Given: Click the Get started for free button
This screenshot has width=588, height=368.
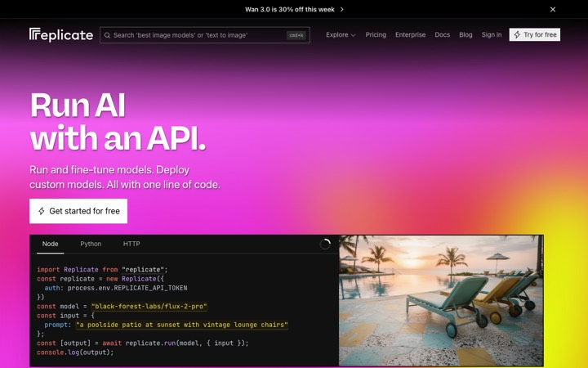Looking at the screenshot, I should click(x=78, y=211).
